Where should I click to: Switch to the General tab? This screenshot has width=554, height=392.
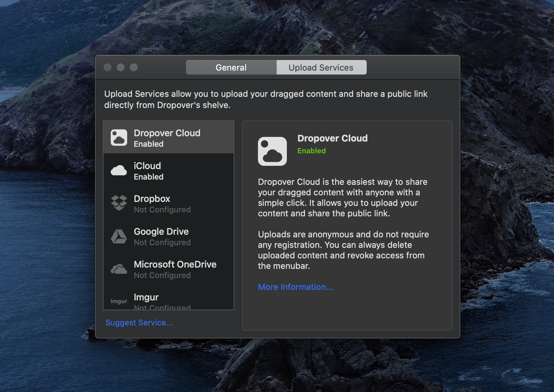[x=231, y=67]
